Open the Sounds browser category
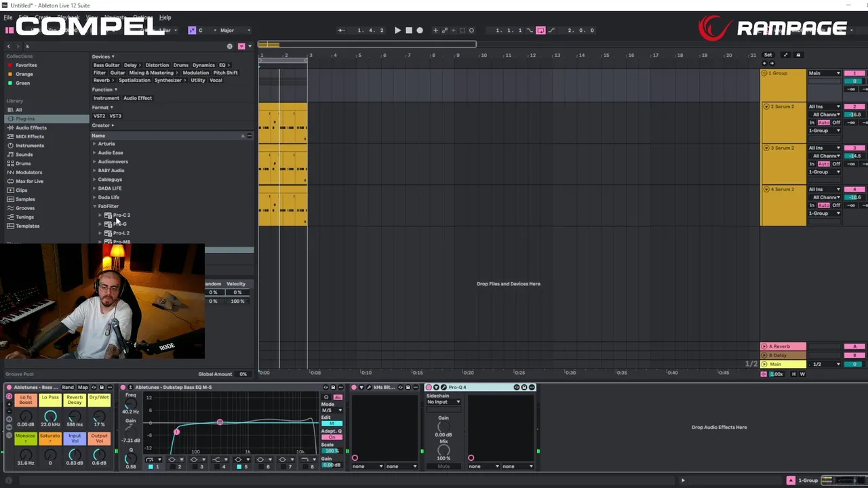The width and height of the screenshot is (868, 488). tap(47, 155)
